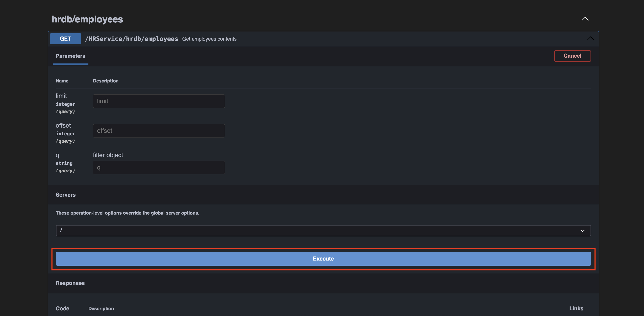Click the Links column header

(x=576, y=308)
